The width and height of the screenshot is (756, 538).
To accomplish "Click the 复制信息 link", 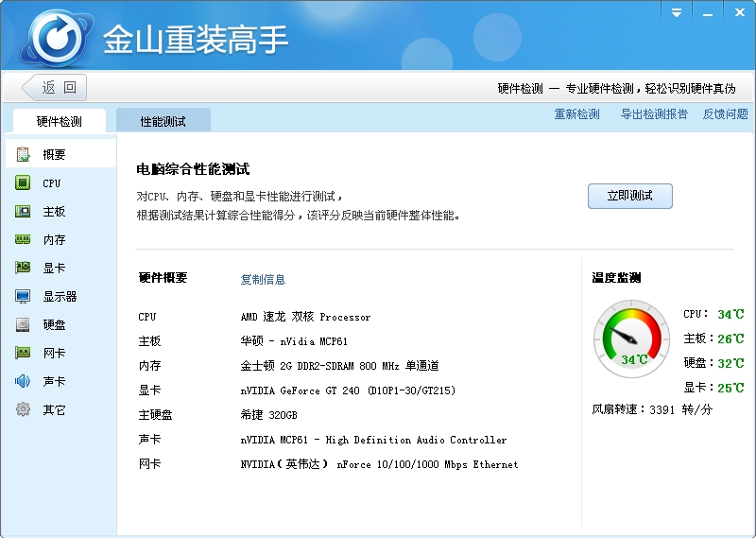I will pos(263,279).
